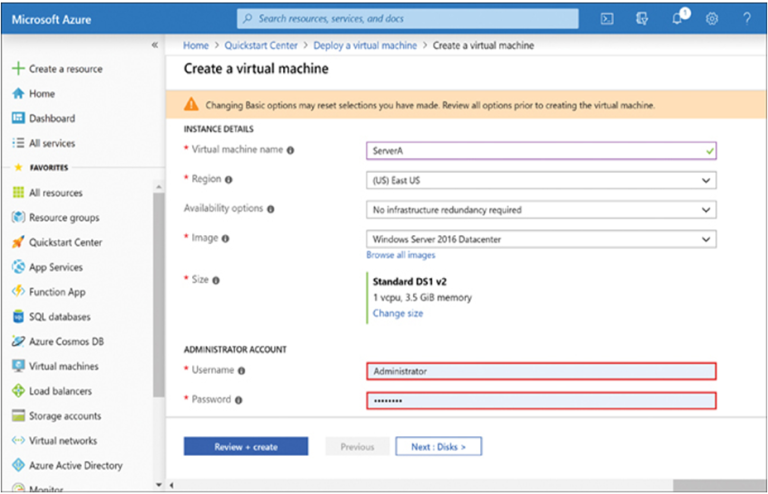
Task: Open Resource groups in the sidebar
Action: click(x=64, y=218)
